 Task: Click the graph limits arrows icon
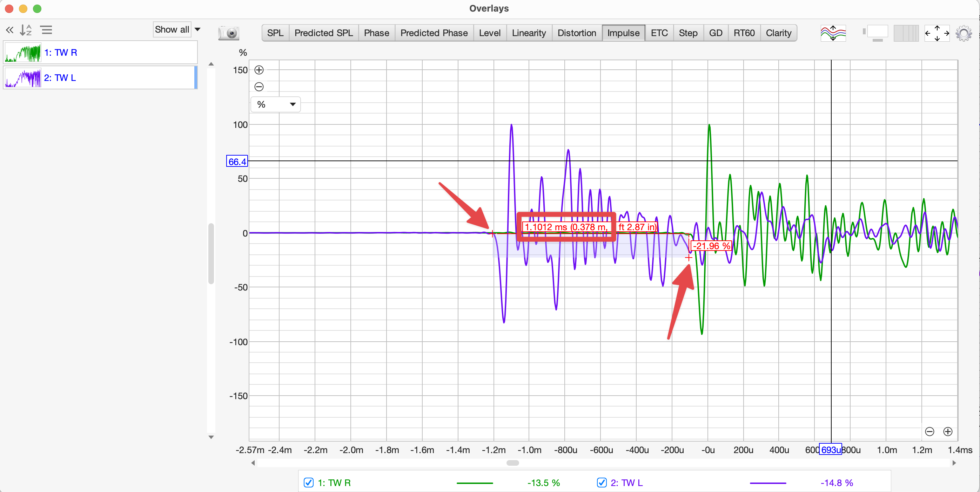click(x=937, y=33)
